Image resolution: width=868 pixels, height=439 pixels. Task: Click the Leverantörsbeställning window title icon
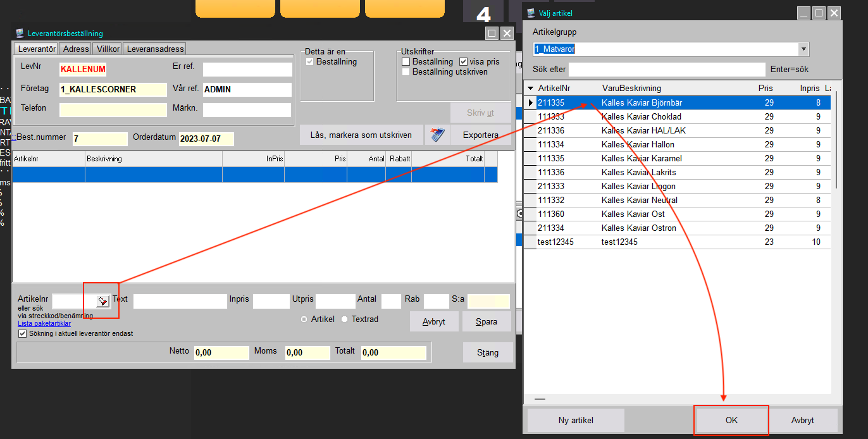click(20, 34)
